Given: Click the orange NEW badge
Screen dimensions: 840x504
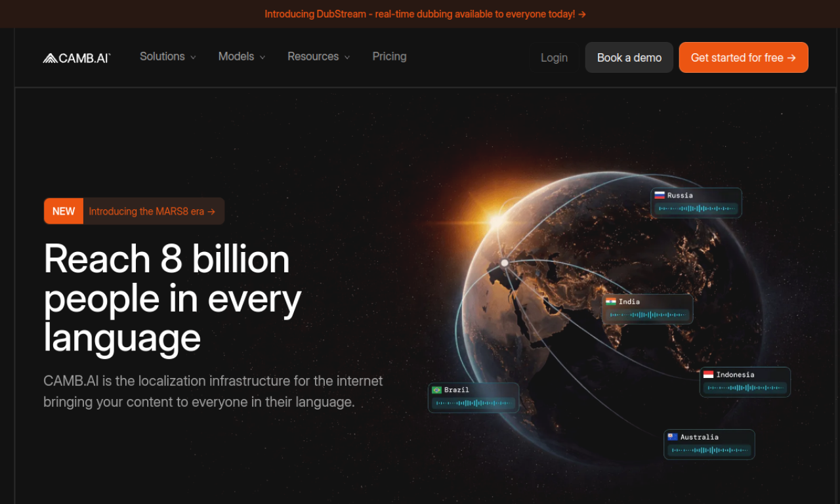Looking at the screenshot, I should click(x=64, y=211).
